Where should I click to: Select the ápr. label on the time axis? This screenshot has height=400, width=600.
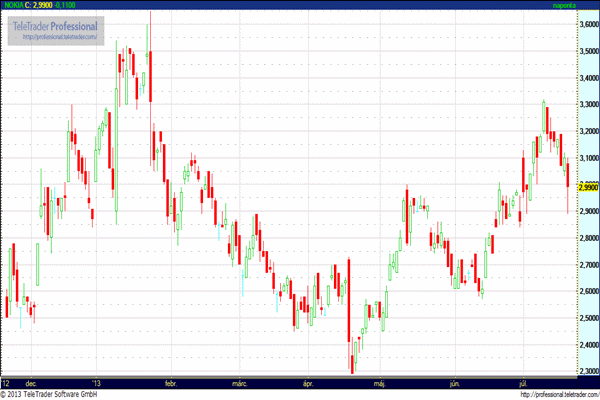pos(308,383)
